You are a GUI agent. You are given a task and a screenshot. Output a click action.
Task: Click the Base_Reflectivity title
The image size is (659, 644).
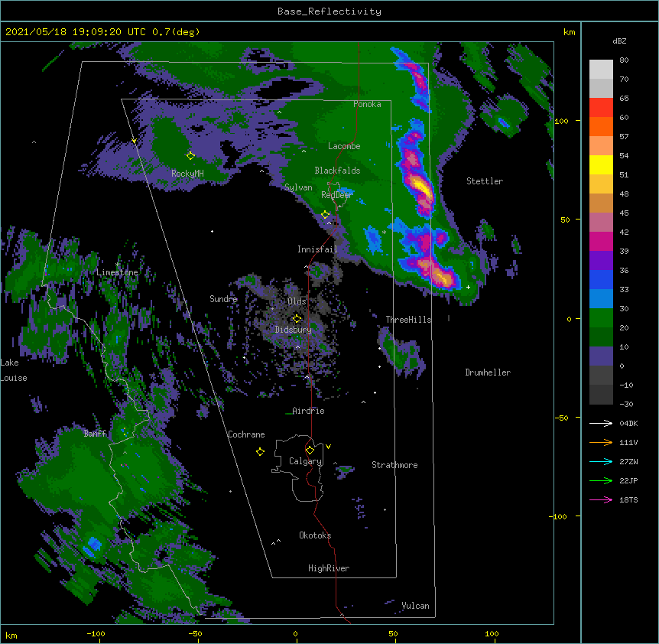(329, 11)
